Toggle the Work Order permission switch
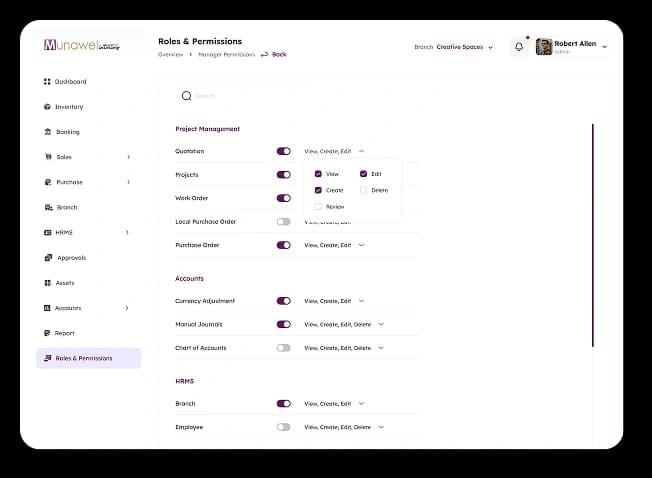 pyautogui.click(x=284, y=198)
